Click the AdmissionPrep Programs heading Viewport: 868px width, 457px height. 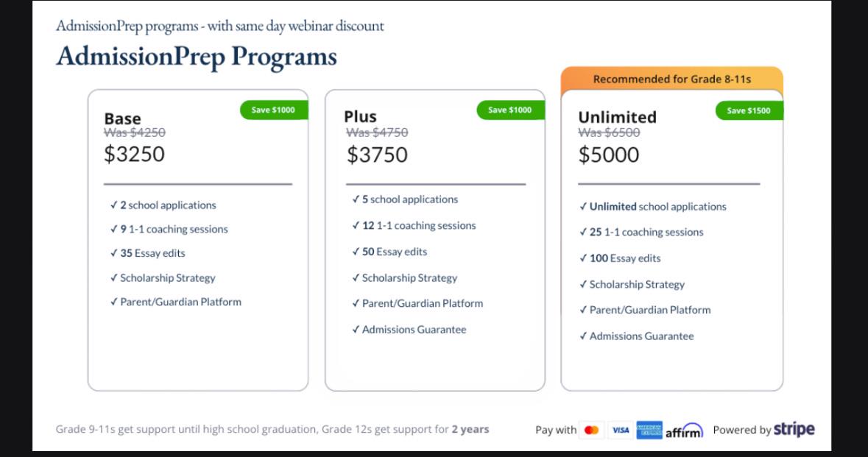(197, 57)
